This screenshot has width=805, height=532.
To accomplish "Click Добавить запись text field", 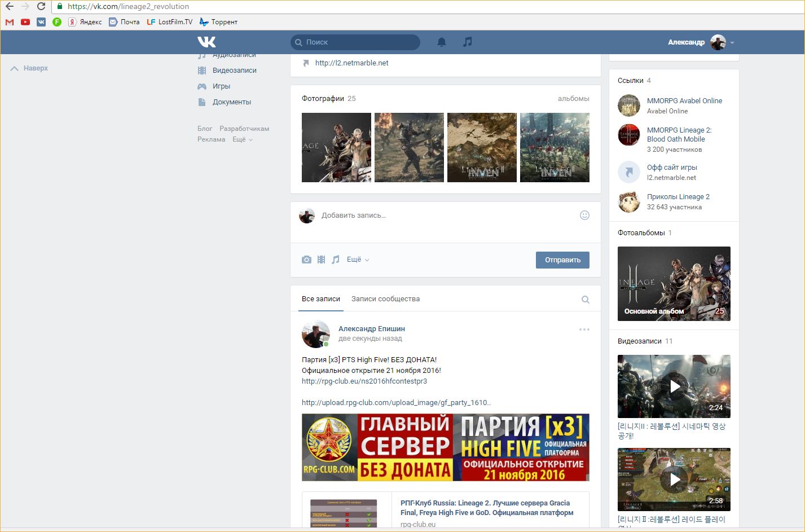I will [446, 216].
